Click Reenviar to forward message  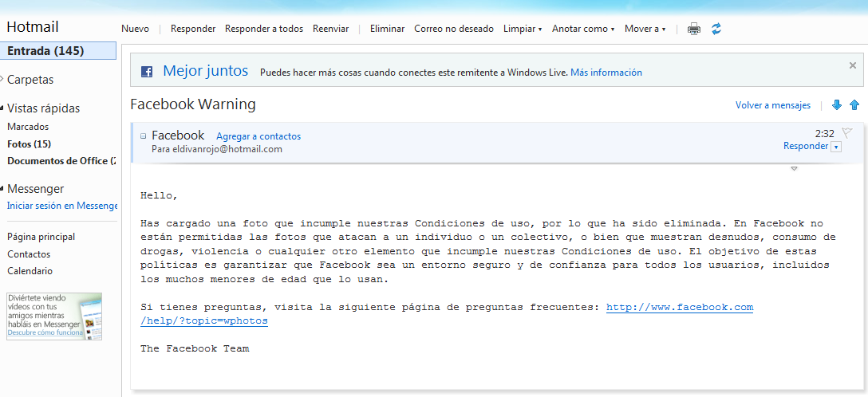(x=330, y=29)
